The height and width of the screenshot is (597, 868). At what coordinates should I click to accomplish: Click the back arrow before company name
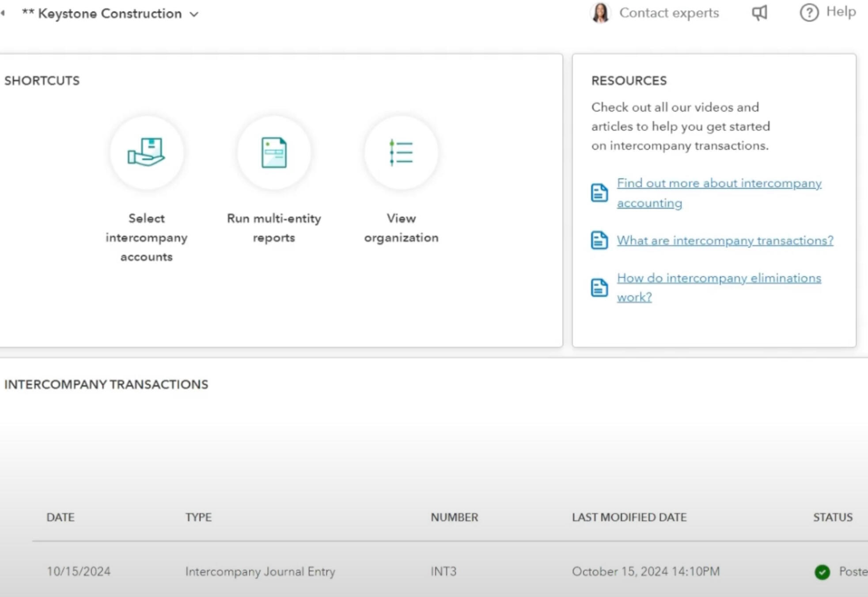pyautogui.click(x=3, y=13)
